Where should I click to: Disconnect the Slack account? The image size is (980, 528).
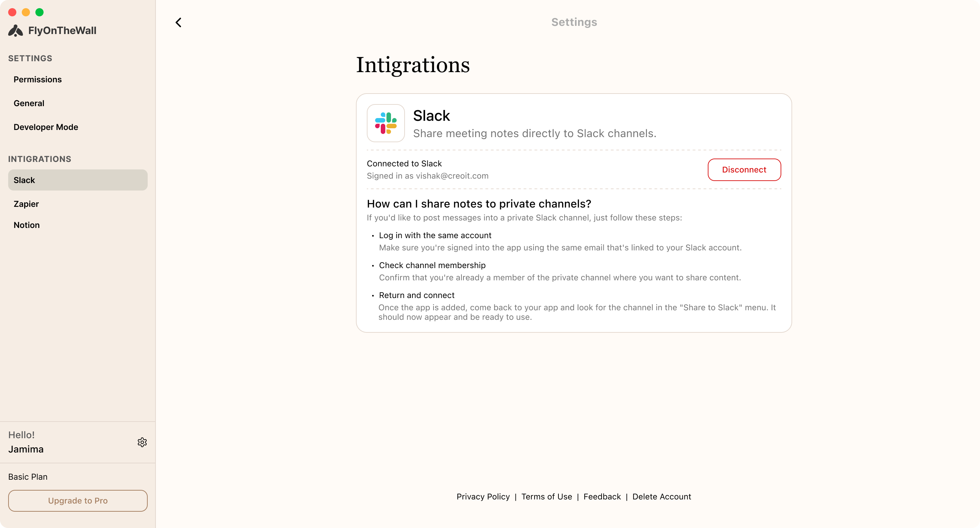(x=744, y=170)
